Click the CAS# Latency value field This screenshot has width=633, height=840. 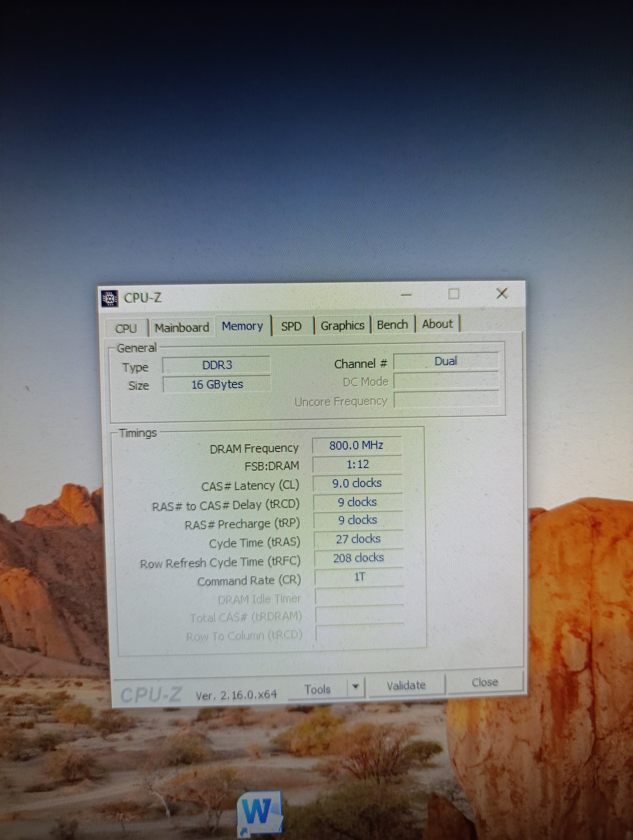(x=357, y=483)
